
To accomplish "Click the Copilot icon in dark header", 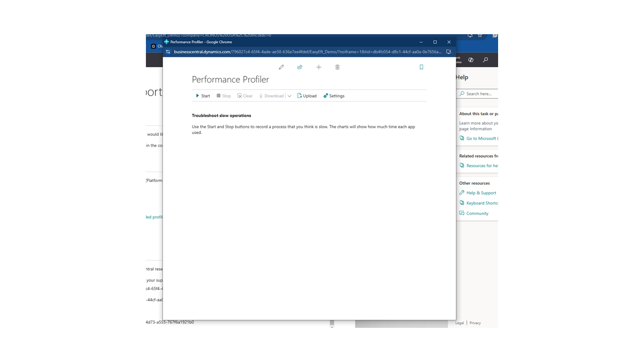I will click(471, 60).
